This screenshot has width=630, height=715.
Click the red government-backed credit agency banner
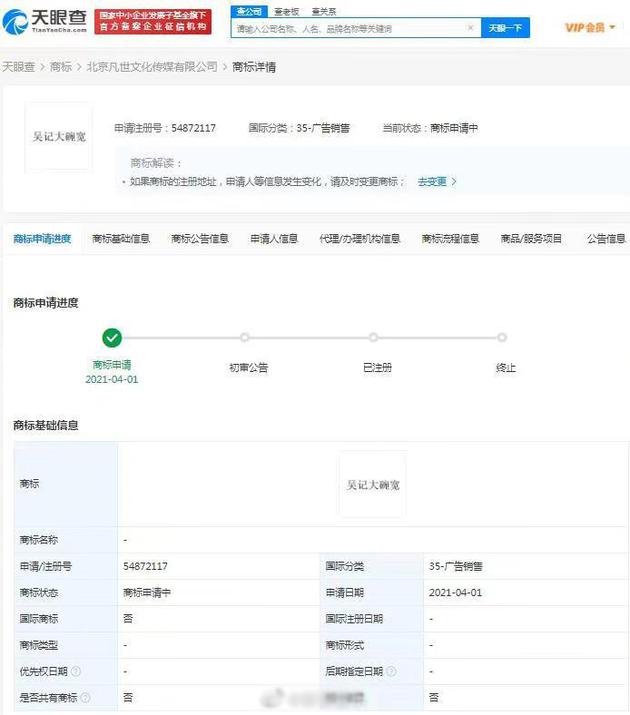153,21
